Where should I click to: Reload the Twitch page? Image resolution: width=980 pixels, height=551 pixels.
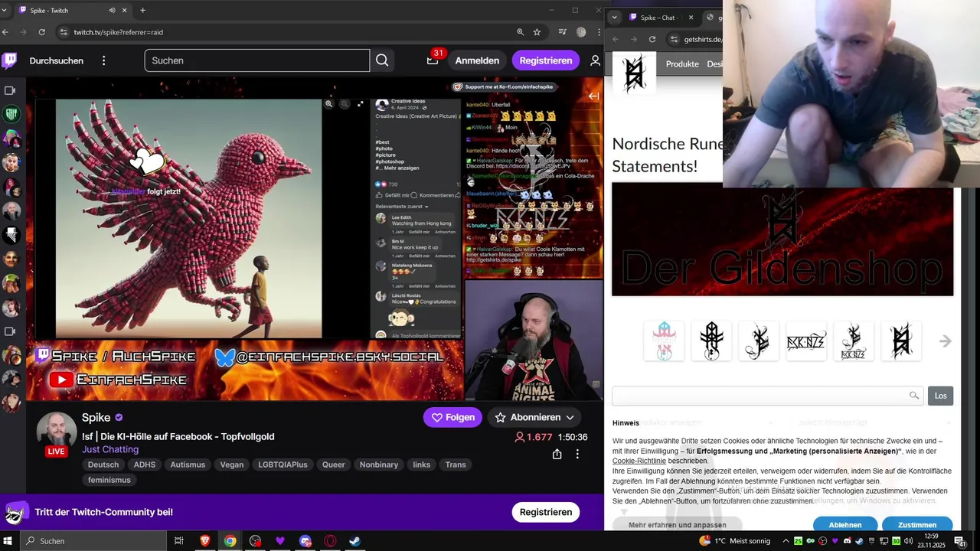[x=41, y=32]
